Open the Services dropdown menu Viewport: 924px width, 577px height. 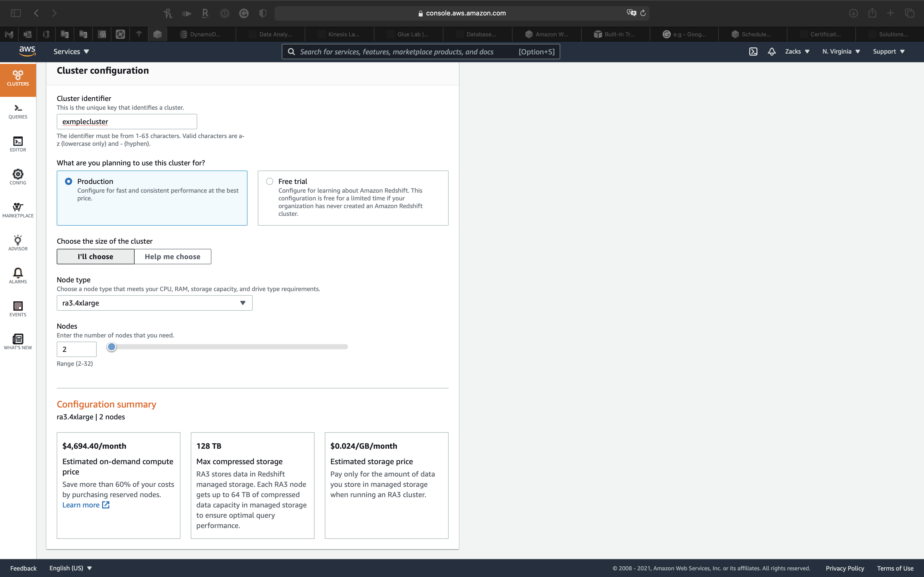tap(71, 52)
